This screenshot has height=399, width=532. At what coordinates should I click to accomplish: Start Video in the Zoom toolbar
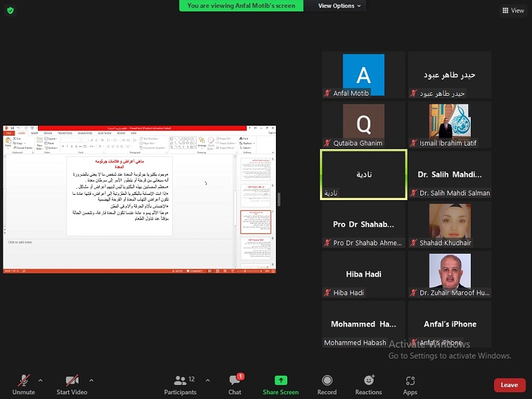click(72, 384)
